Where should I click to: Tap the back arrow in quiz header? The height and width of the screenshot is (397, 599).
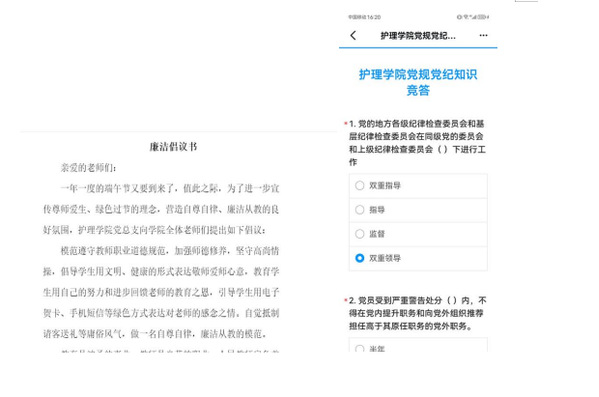pos(353,36)
